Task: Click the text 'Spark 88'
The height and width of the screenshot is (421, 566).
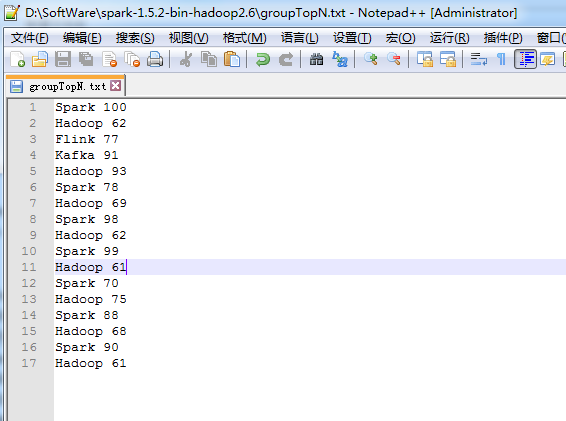Action: 87,315
